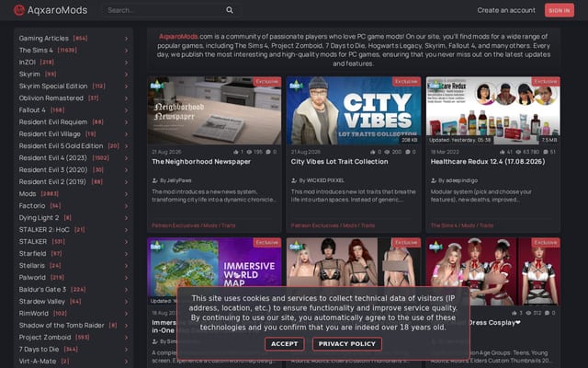Click author icon beside By adeepindigo
This screenshot has width=588, height=368.
click(434, 180)
